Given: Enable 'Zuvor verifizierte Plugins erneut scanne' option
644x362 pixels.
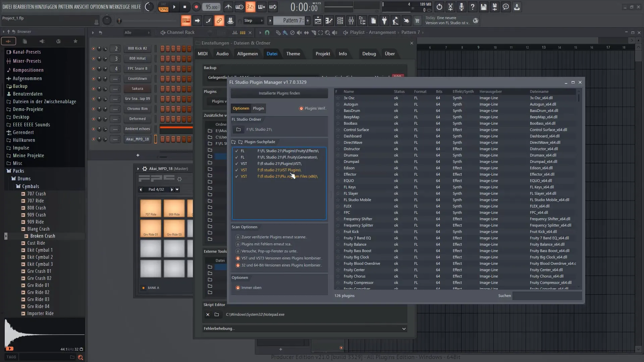Looking at the screenshot, I should 238,236.
